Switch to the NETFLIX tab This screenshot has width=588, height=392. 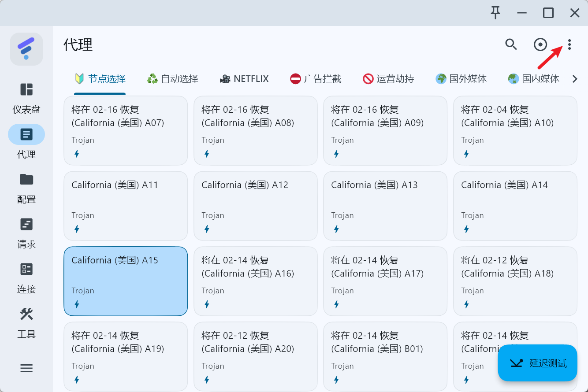coord(244,79)
